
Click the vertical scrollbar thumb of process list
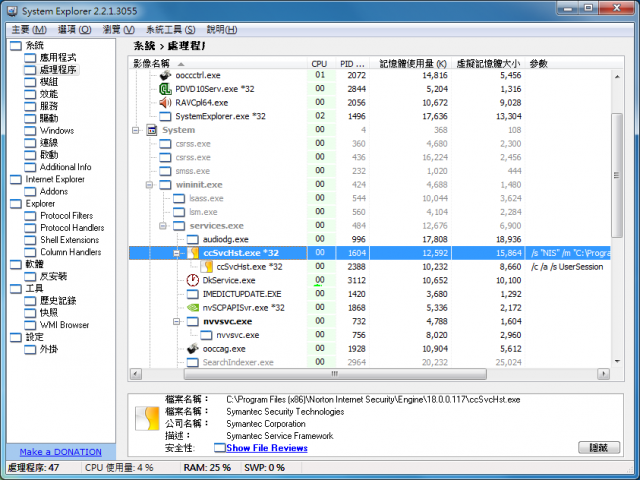point(617,175)
